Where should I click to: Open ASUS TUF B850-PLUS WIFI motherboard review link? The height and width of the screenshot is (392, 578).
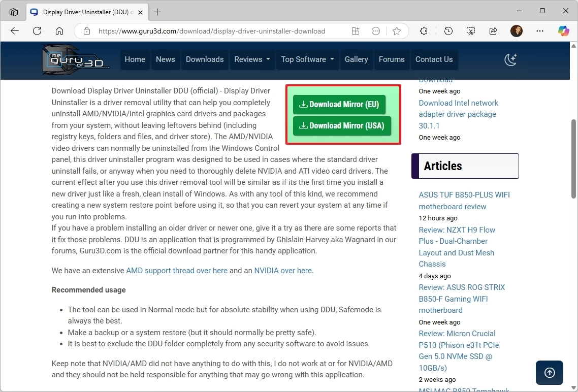(464, 201)
